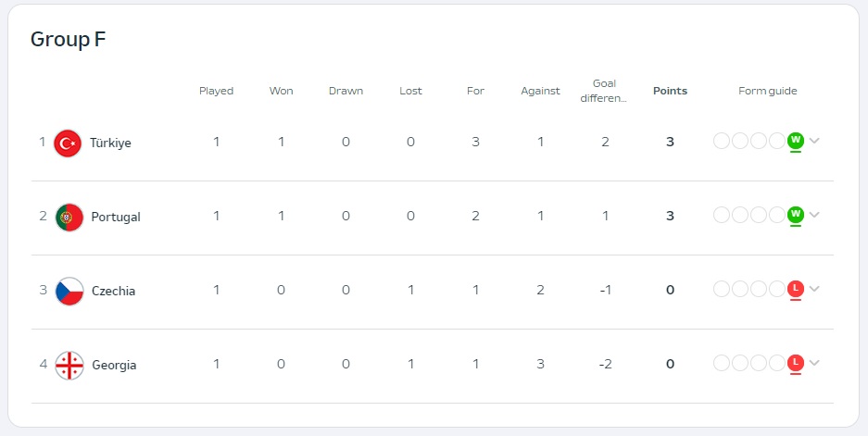Open the Türkiye team link
The image size is (868, 436).
(x=111, y=143)
